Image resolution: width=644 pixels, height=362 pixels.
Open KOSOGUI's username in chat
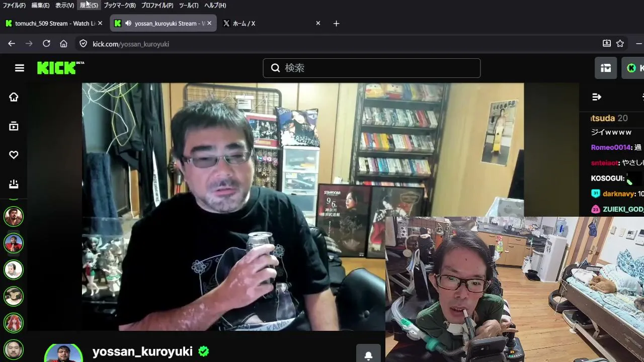(608, 178)
